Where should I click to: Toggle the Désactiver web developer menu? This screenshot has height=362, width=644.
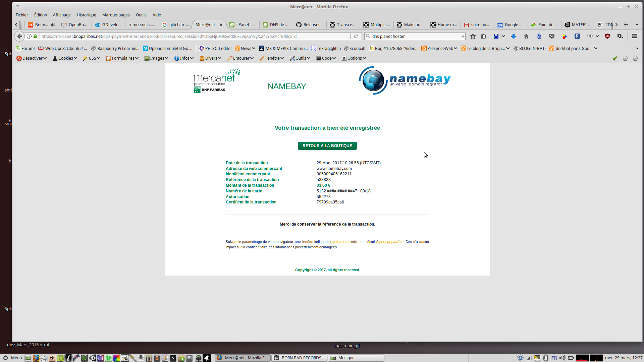click(32, 58)
